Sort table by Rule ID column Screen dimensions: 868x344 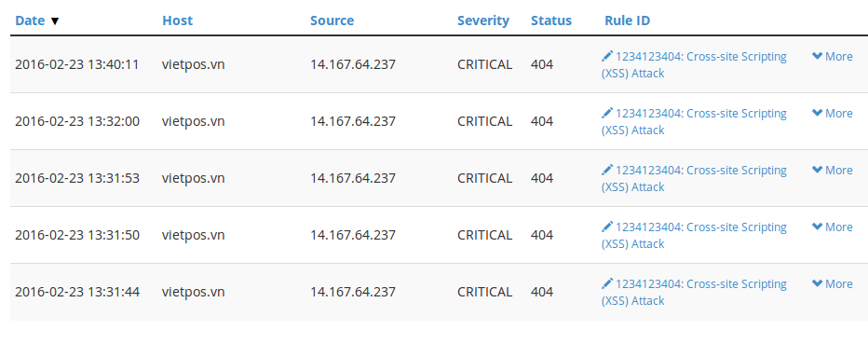click(x=627, y=21)
